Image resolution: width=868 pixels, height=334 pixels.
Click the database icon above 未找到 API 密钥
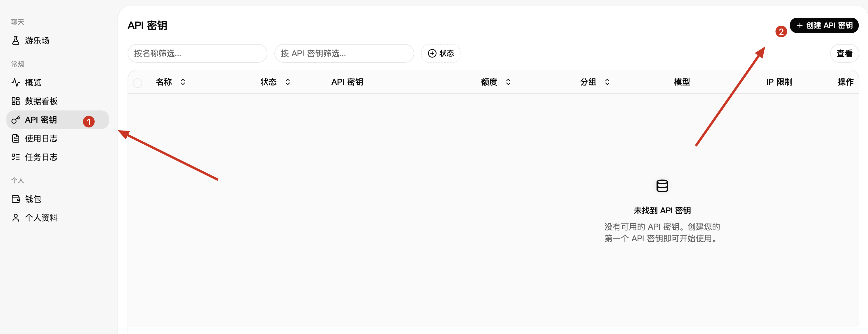click(x=662, y=186)
